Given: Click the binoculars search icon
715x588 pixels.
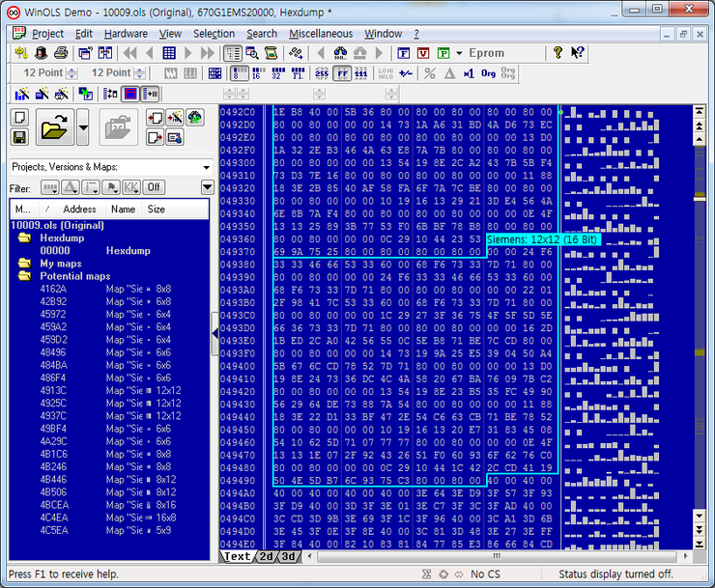Looking at the screenshot, I should click(340, 53).
